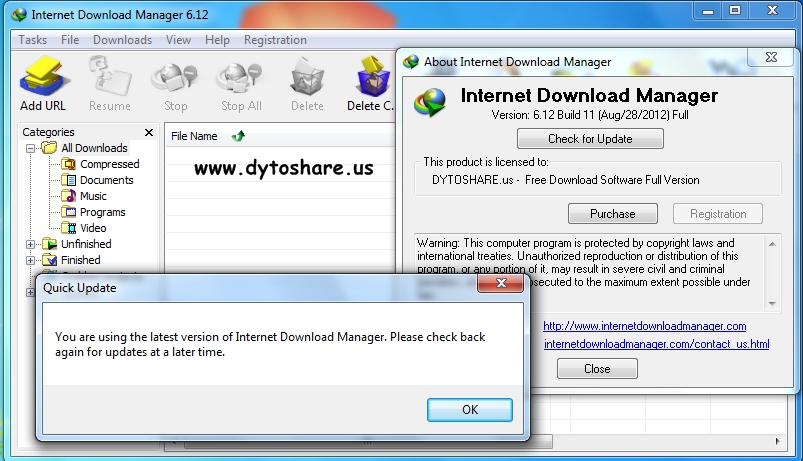This screenshot has height=461, width=803.
Task: Close the About dialog using its X
Action: [x=771, y=57]
